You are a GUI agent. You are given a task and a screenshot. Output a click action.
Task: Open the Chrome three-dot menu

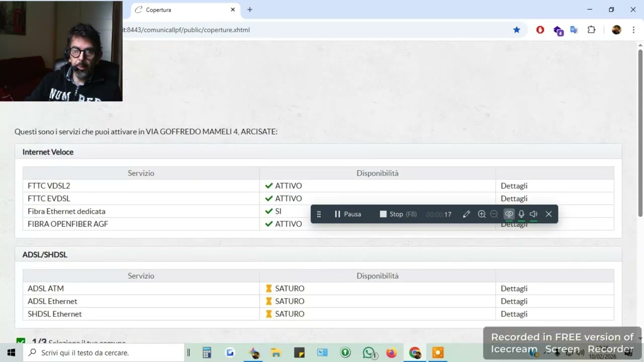coord(633,30)
